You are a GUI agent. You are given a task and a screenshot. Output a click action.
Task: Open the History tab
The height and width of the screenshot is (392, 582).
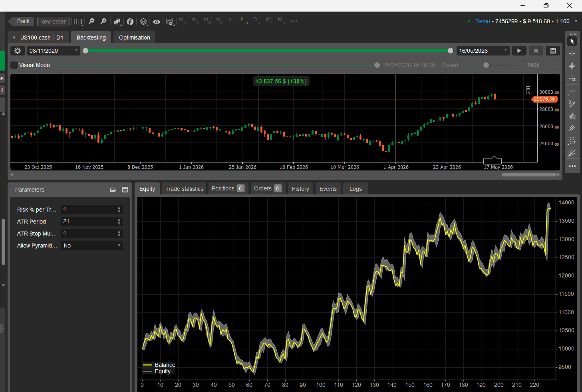click(x=300, y=189)
